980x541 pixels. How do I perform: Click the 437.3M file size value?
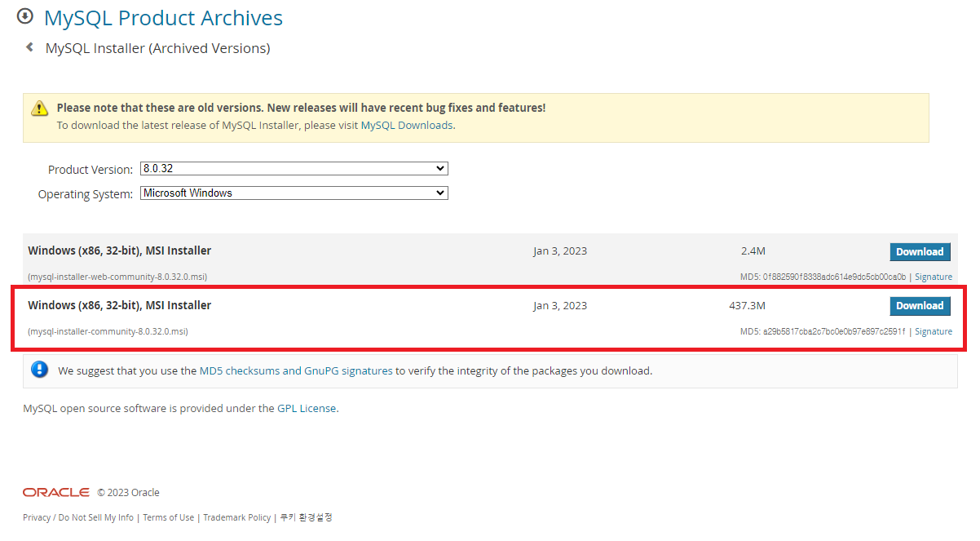(748, 306)
